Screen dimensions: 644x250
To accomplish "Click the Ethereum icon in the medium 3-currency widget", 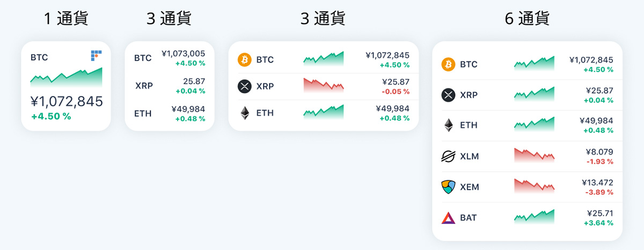I will pyautogui.click(x=245, y=113).
